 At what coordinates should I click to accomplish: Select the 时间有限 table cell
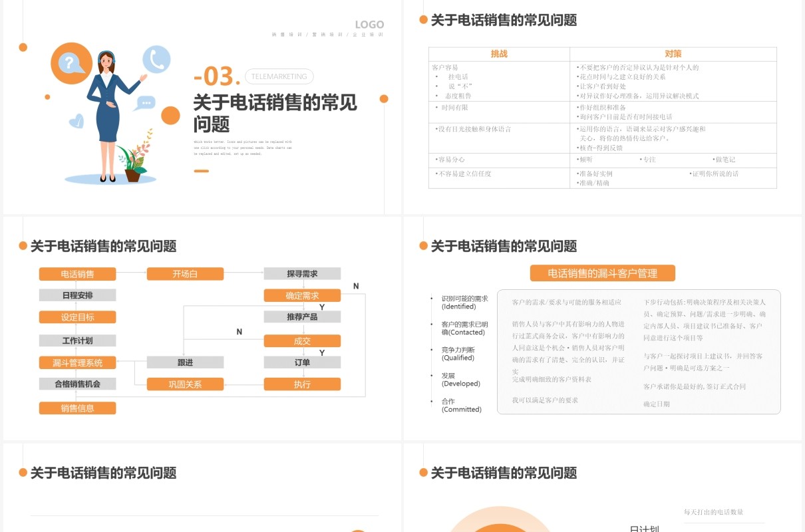pos(499,111)
